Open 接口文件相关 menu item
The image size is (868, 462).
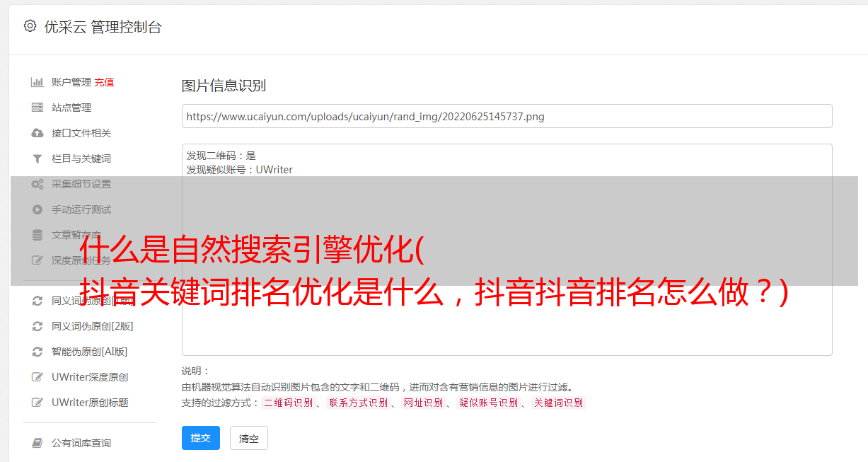[x=81, y=133]
